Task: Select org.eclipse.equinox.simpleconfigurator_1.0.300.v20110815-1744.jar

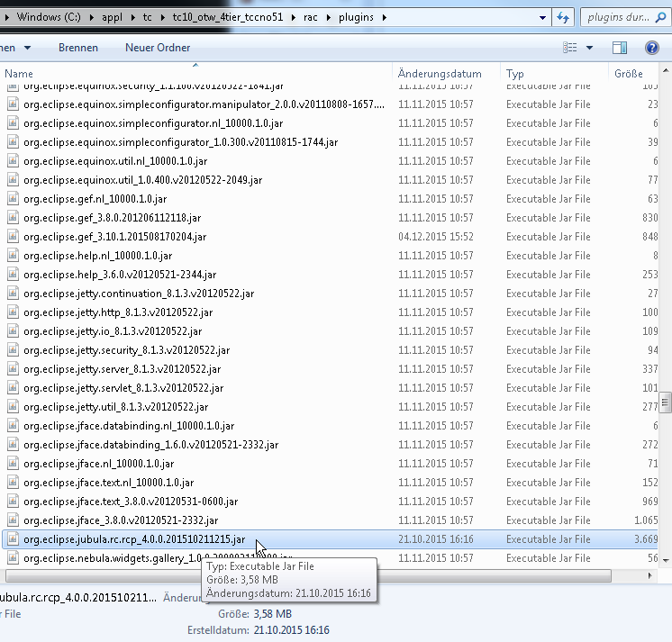Action: (x=180, y=142)
